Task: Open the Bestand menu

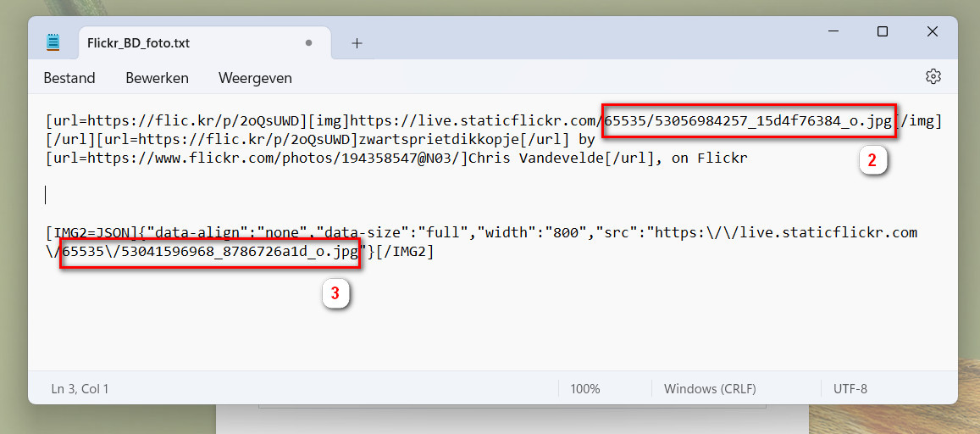Action: pos(69,78)
